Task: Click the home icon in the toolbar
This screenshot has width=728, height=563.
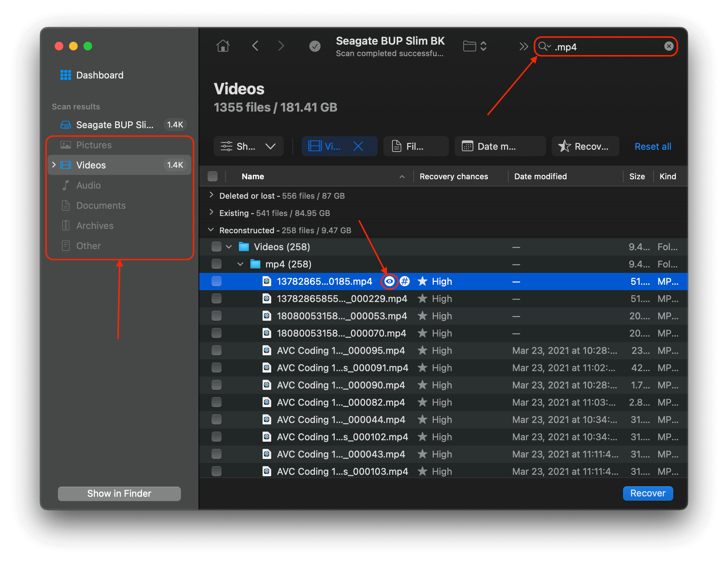Action: [223, 46]
